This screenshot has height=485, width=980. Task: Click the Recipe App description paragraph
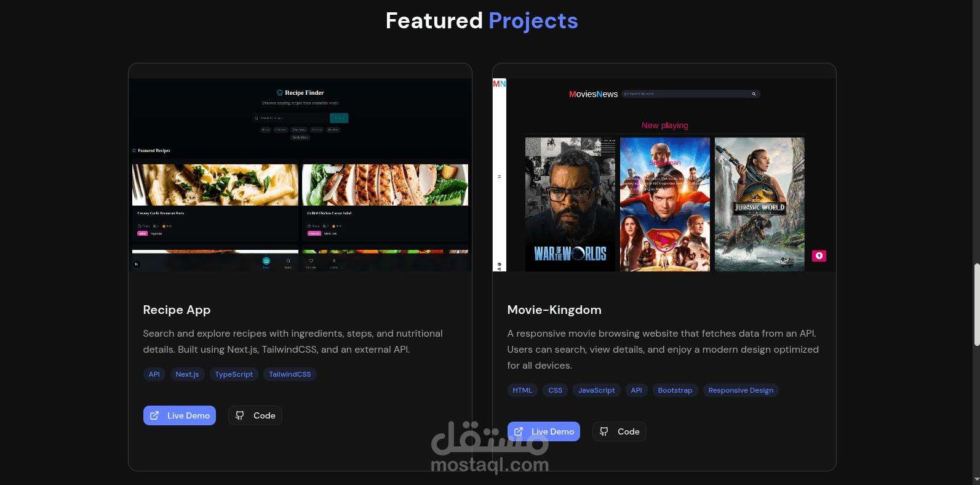[x=293, y=341]
